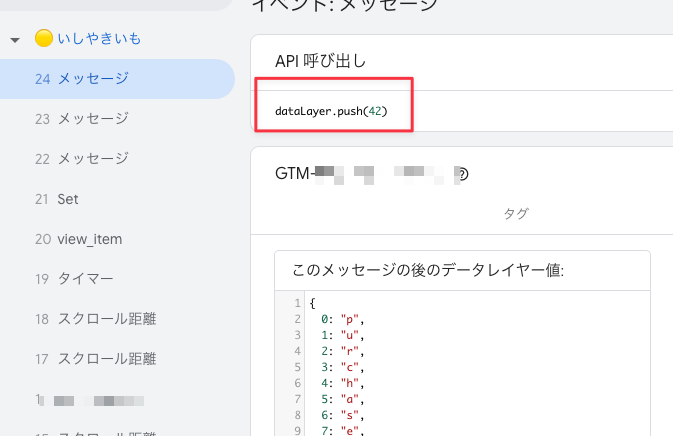The image size is (673, 436).
Task: Click the opening brace on code line 1
Action: click(312, 303)
